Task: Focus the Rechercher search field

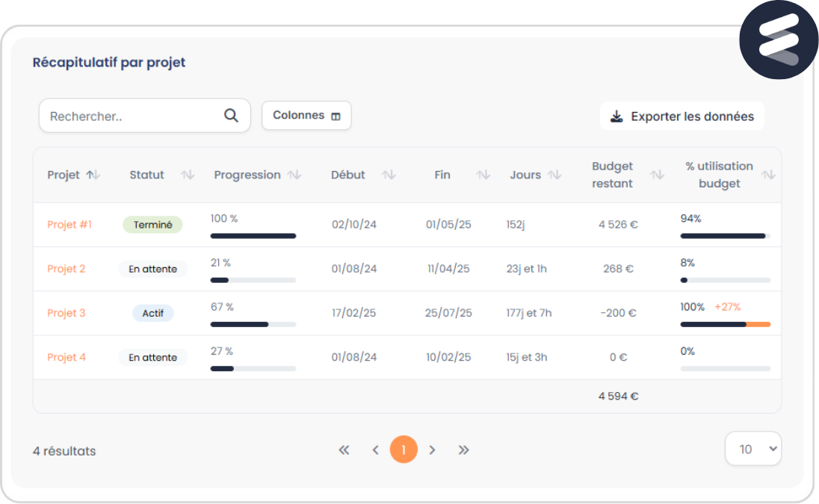Action: coord(131,116)
